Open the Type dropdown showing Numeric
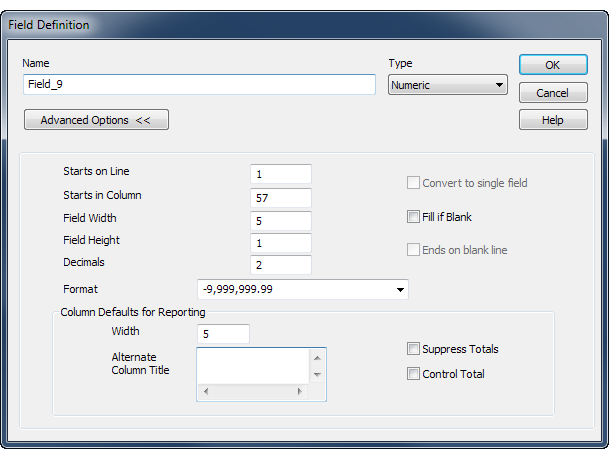Viewport: 609px width, 449px height. pyautogui.click(x=448, y=85)
